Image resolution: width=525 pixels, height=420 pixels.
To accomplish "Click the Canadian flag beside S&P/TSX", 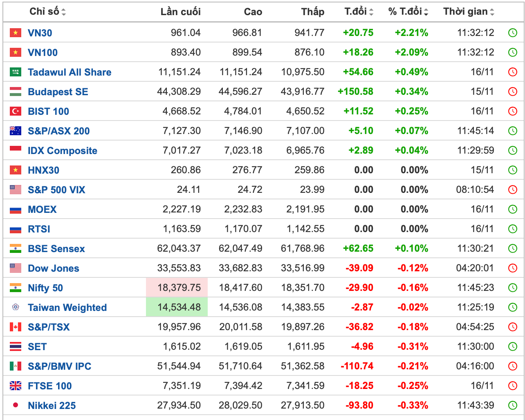I will click(16, 327).
